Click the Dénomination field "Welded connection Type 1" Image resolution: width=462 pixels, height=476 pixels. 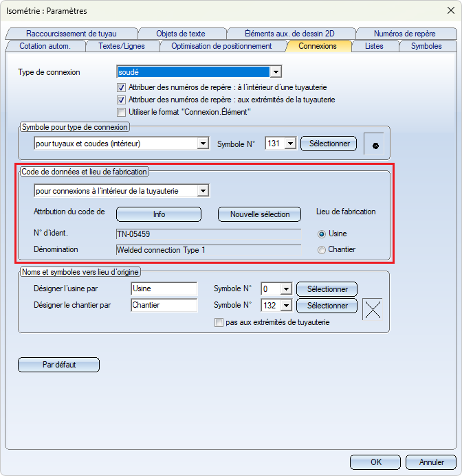click(208, 250)
